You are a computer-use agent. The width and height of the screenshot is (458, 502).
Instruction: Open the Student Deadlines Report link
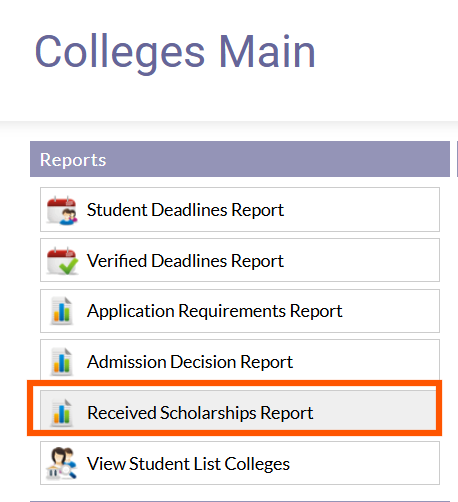pos(185,210)
